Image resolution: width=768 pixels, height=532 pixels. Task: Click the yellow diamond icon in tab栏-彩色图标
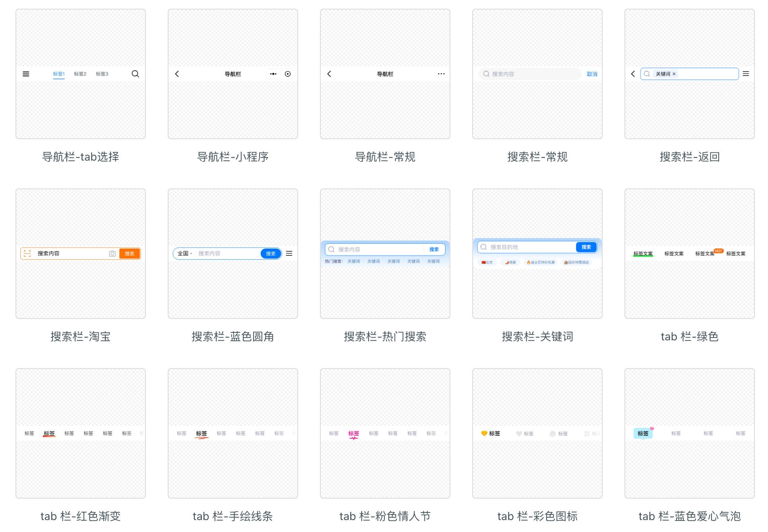(483, 433)
